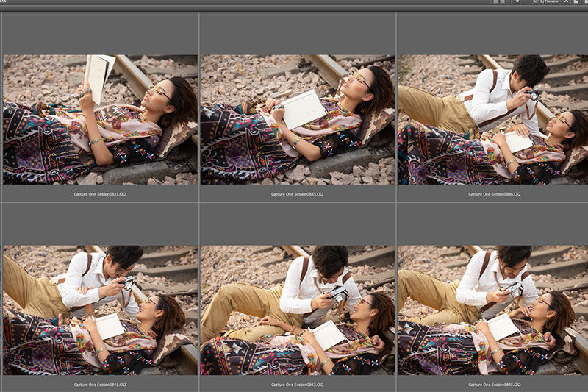
Task: Select thumbnail Capture One Session0841.CR2
Action: (x=100, y=310)
